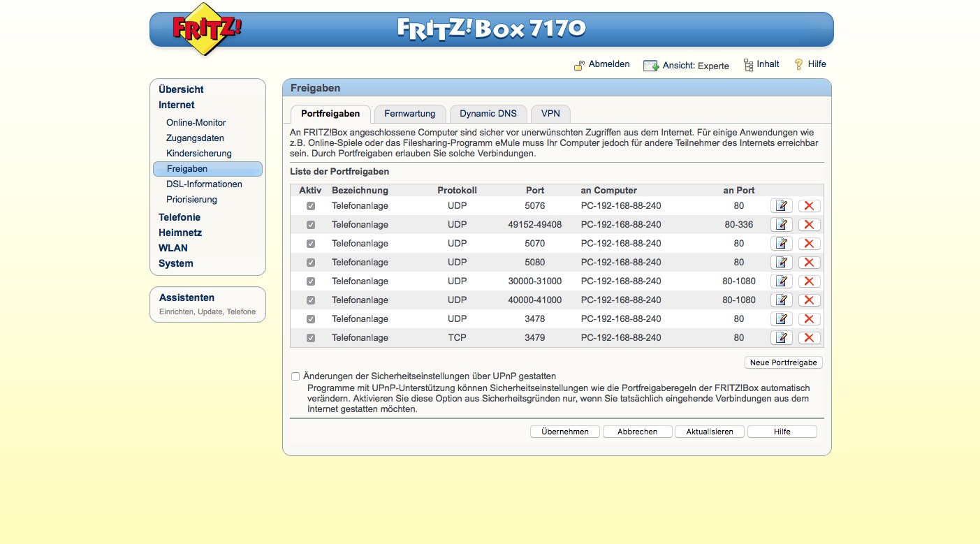Click the FRITZ! logo in the header
The image size is (980, 544).
[207, 29]
